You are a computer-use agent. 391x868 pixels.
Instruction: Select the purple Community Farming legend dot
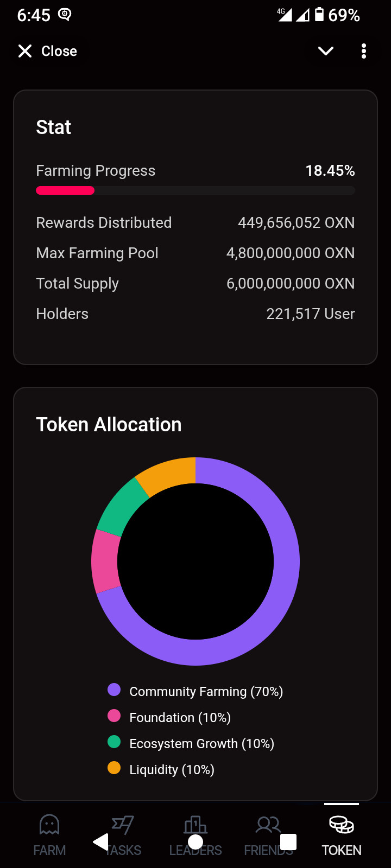[x=114, y=690]
